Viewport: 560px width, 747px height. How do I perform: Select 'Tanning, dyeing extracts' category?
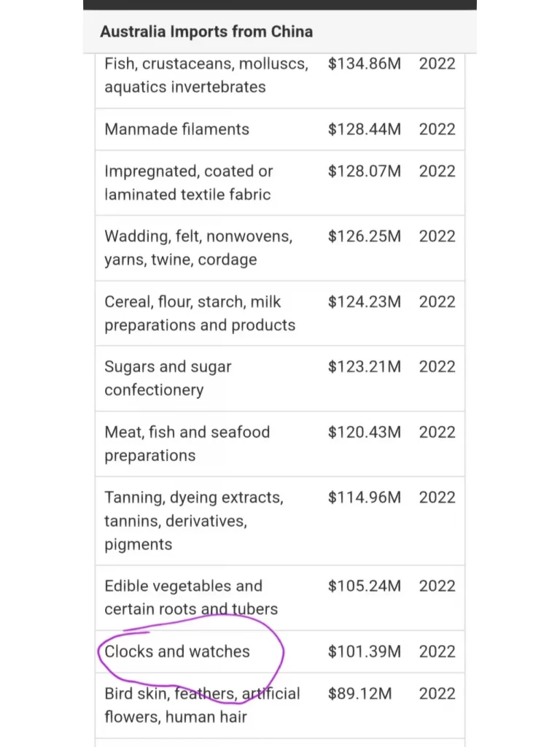(x=194, y=521)
